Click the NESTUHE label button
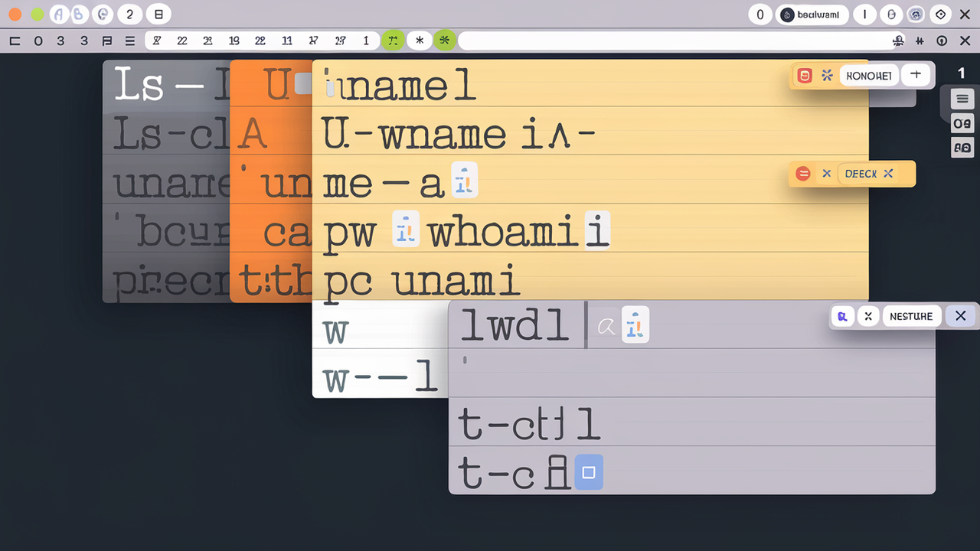This screenshot has height=551, width=980. point(911,315)
